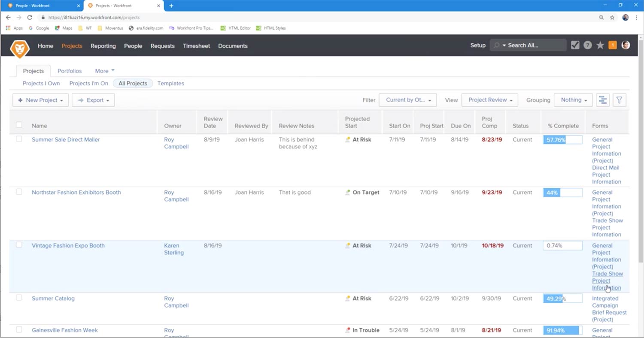Open the HTML Editor bookmark
The width and height of the screenshot is (644, 338).
pos(235,28)
